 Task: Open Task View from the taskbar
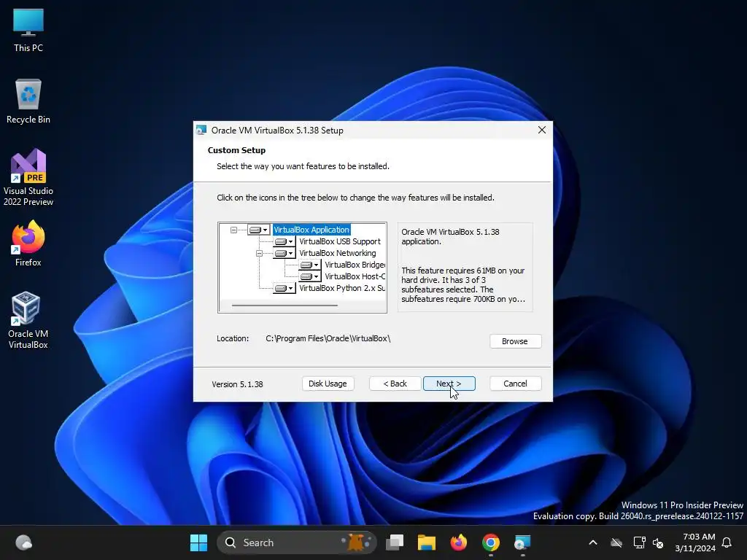(x=395, y=542)
